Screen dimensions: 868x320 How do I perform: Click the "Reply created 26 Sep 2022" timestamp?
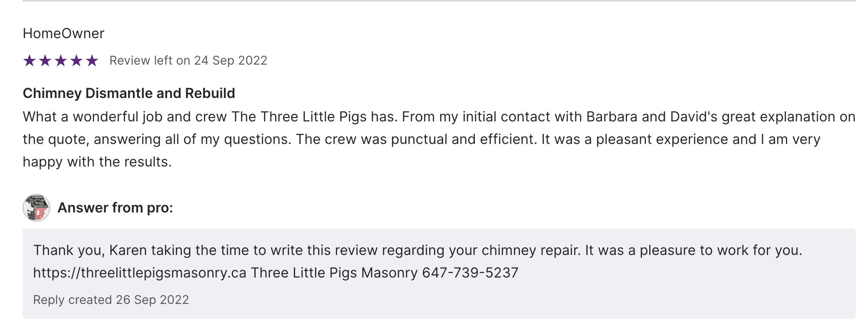(x=111, y=300)
